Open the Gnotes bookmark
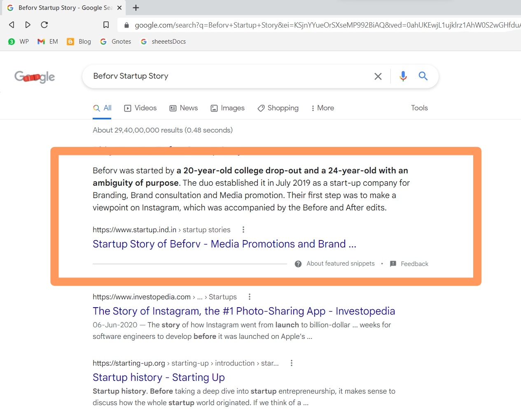The height and width of the screenshot is (420, 521). (116, 42)
